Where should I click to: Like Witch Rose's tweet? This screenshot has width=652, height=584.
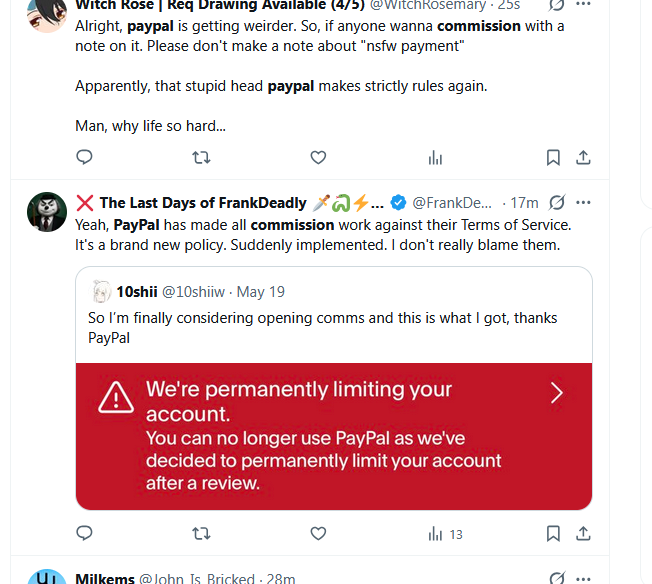[x=319, y=158]
